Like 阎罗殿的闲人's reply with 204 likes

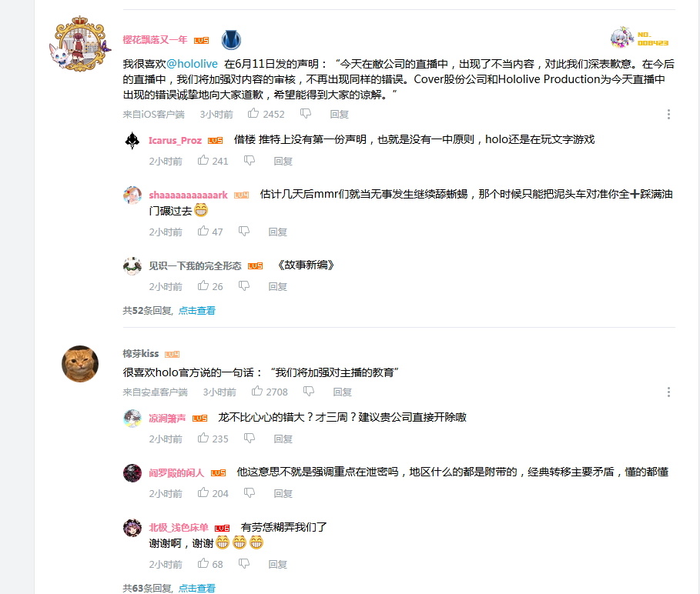[203, 492]
